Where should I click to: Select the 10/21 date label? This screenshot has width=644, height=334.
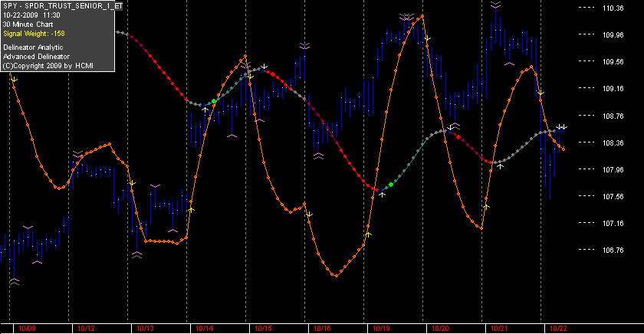coord(499,329)
